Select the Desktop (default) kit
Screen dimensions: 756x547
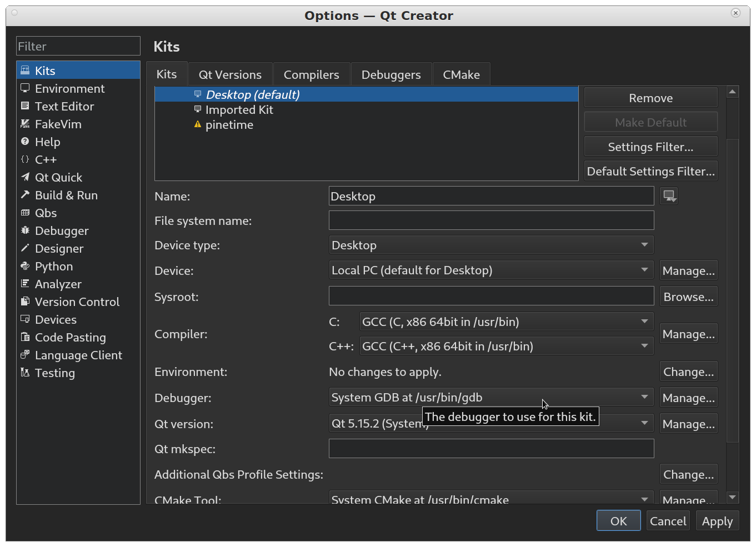[367, 94]
